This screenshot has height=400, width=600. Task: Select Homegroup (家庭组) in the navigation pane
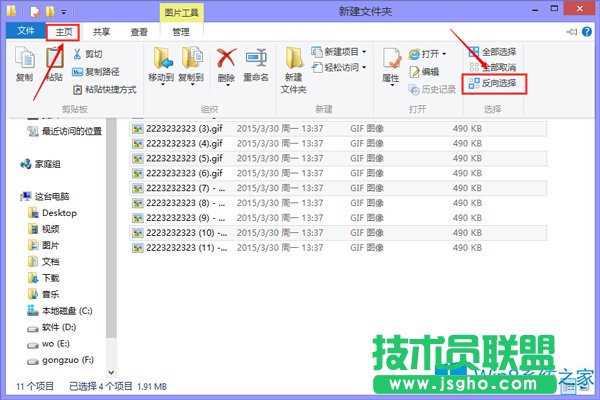pos(41,164)
